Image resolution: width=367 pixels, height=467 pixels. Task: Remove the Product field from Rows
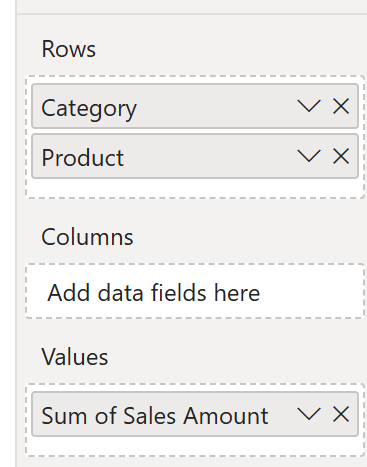pos(341,156)
